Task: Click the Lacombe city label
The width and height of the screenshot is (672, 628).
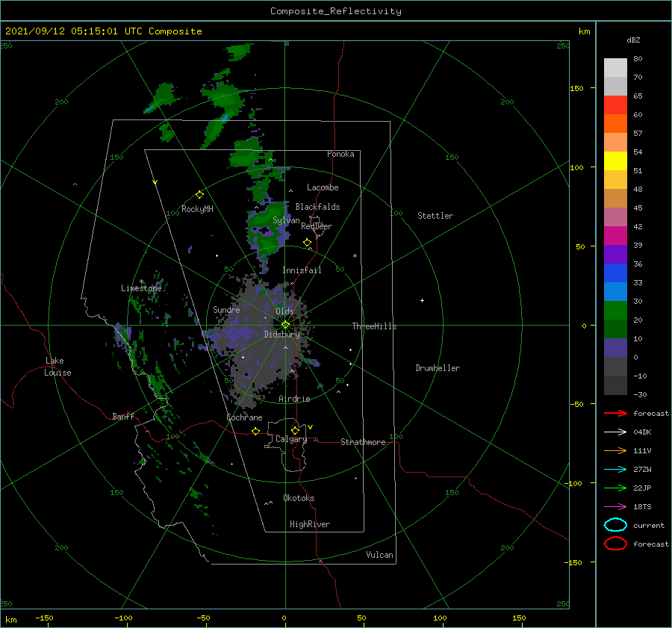Action: (323, 187)
